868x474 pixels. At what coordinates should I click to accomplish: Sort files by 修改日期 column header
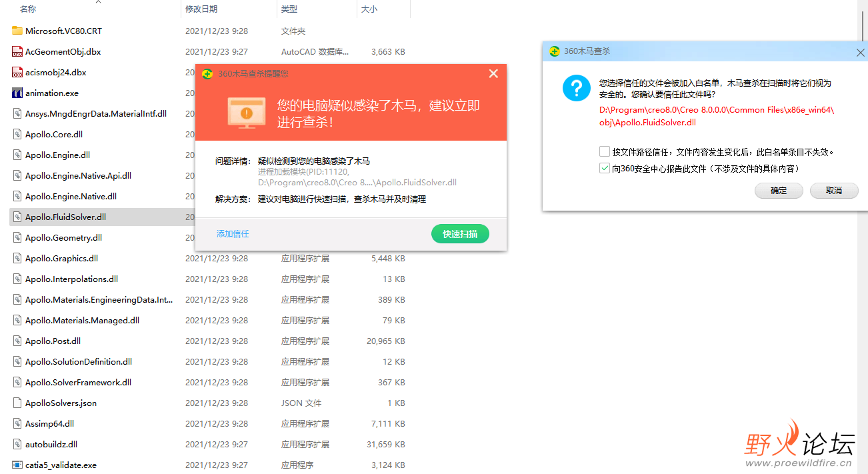click(x=201, y=9)
